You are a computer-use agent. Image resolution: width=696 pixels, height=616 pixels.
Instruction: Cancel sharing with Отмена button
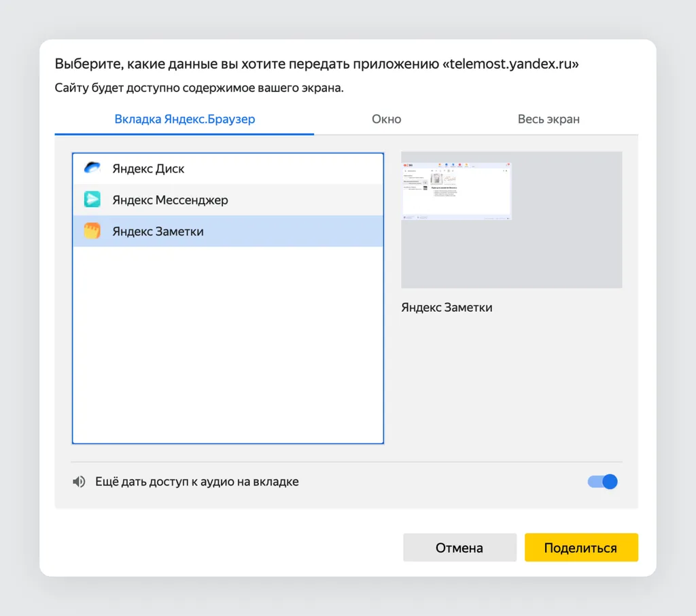pyautogui.click(x=460, y=547)
